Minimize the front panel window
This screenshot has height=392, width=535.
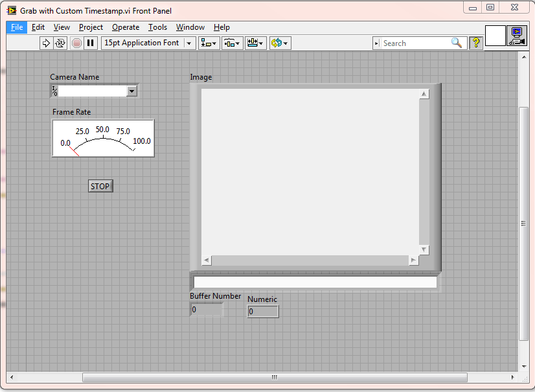coord(473,8)
